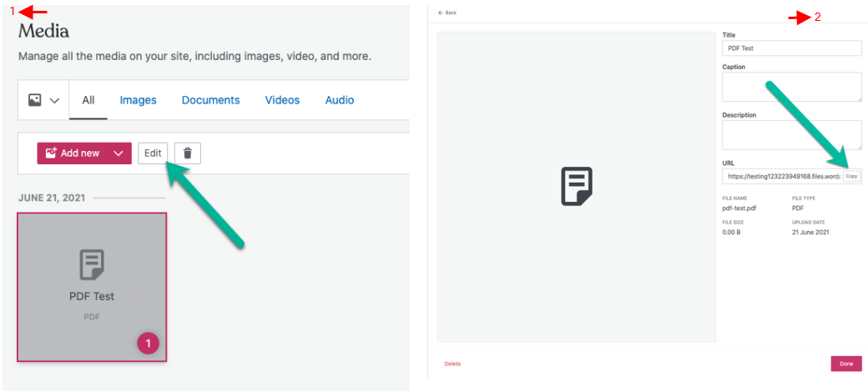Click the selection count badge
This screenshot has width=868, height=392.
[148, 343]
